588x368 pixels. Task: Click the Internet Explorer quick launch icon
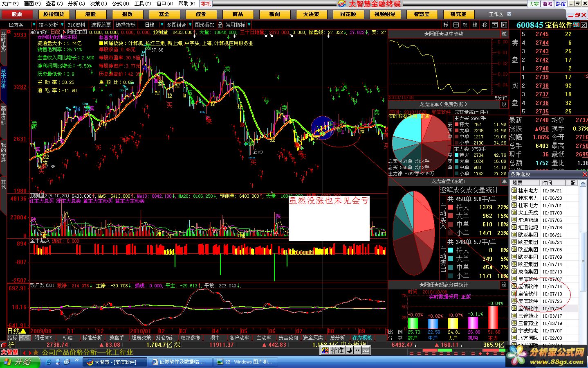48,362
